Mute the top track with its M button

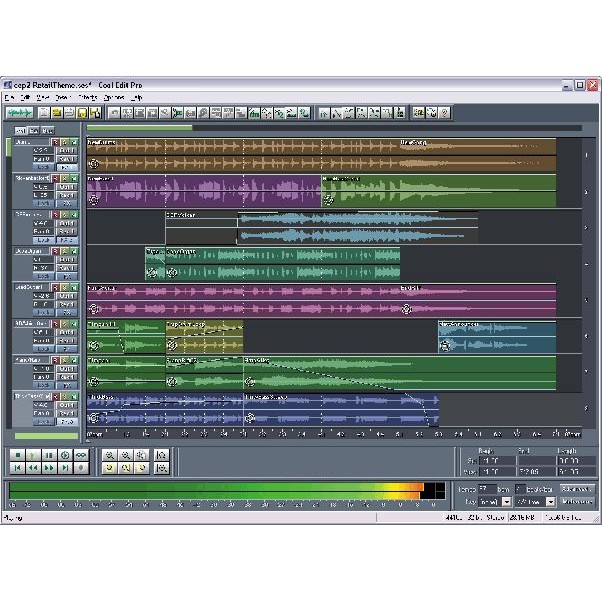pos(73,143)
